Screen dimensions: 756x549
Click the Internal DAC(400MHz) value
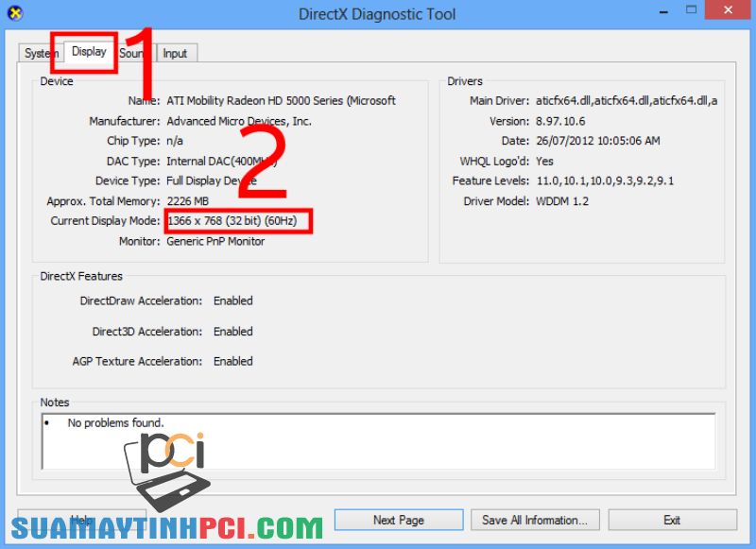[x=222, y=161]
